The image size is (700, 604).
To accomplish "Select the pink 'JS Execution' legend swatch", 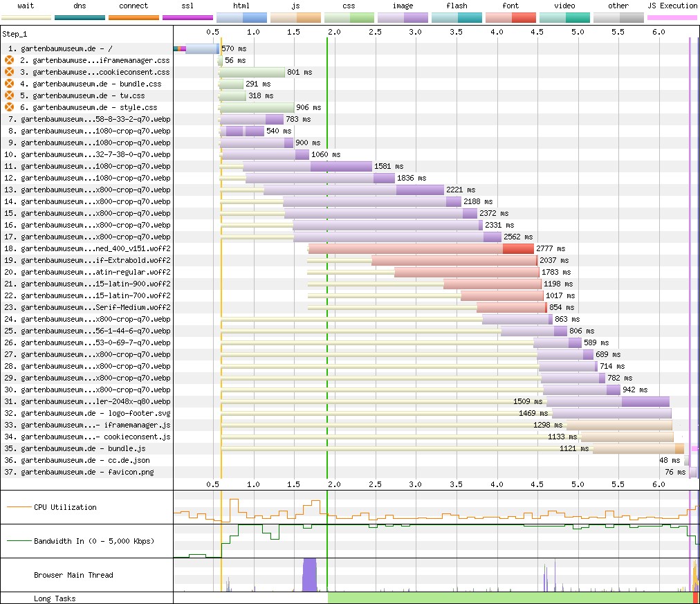I will (672, 18).
